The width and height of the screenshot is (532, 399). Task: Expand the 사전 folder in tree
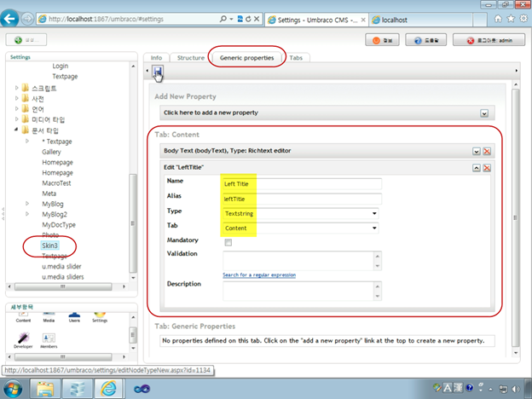click(17, 98)
